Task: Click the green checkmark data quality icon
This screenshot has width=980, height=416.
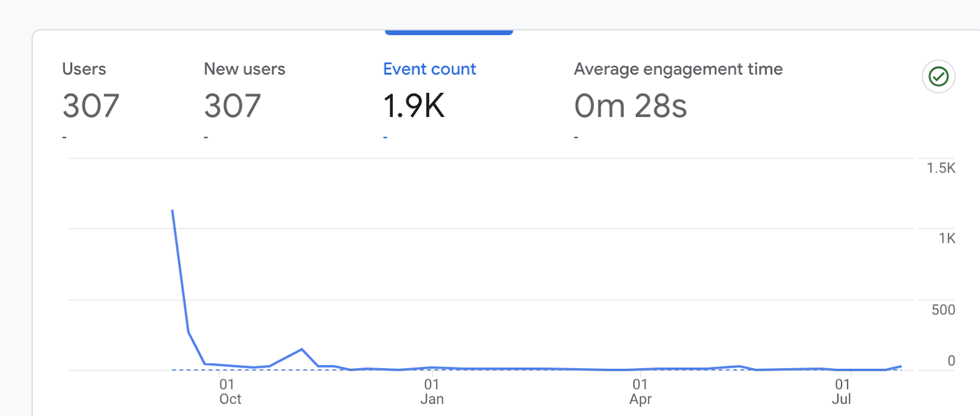Action: pos(938,76)
